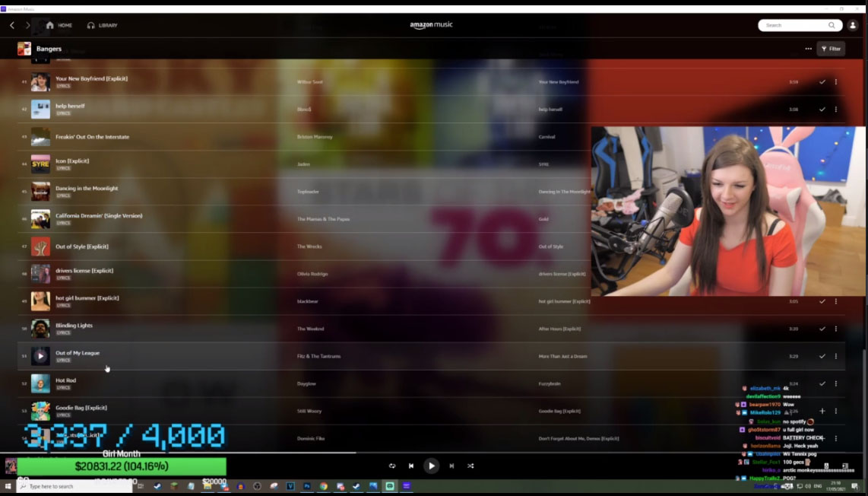Add Goodie Bag to library with plus icon

822,411
